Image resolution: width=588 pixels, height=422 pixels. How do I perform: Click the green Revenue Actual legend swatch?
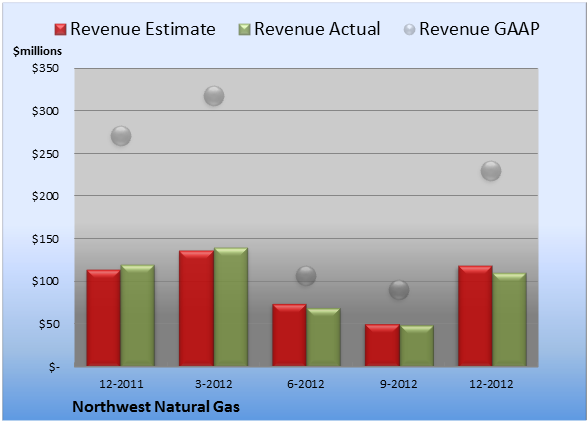(x=244, y=29)
